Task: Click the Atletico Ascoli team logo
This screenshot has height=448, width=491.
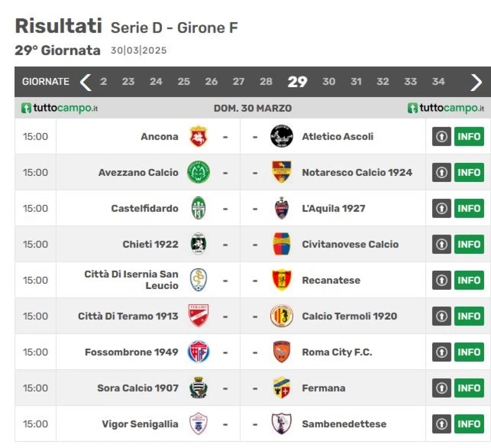Action: click(282, 136)
